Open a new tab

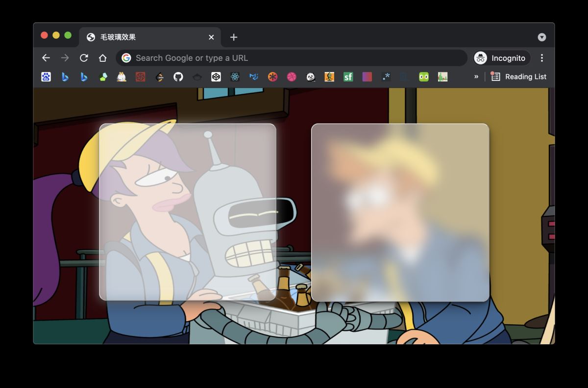click(x=234, y=37)
